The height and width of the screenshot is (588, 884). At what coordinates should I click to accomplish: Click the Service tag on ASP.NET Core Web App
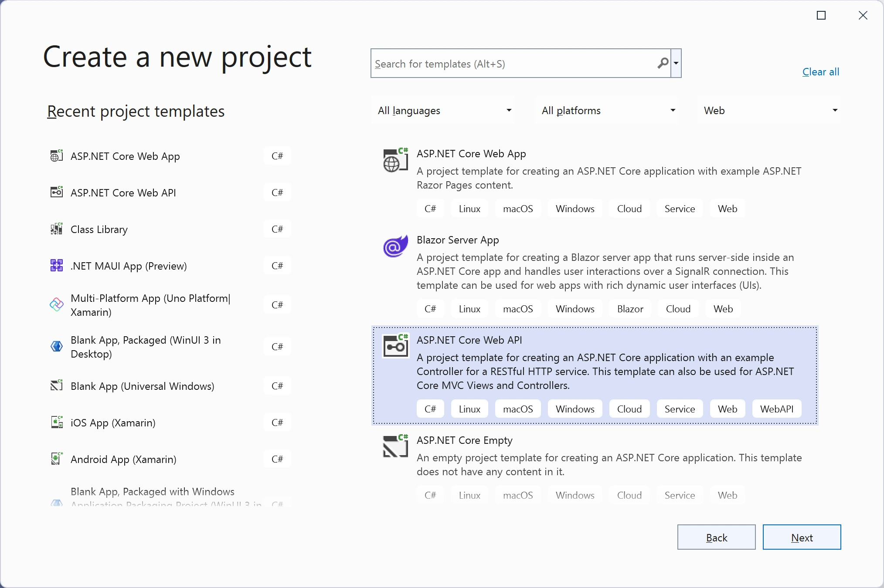(680, 208)
